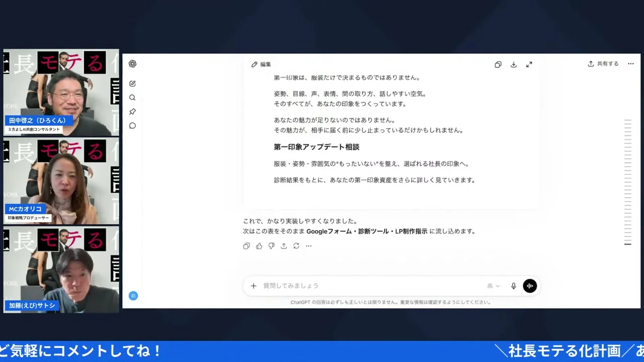Select the MCカオリコ participant video tile
Viewport: 644px width, 362px height.
tap(61, 181)
